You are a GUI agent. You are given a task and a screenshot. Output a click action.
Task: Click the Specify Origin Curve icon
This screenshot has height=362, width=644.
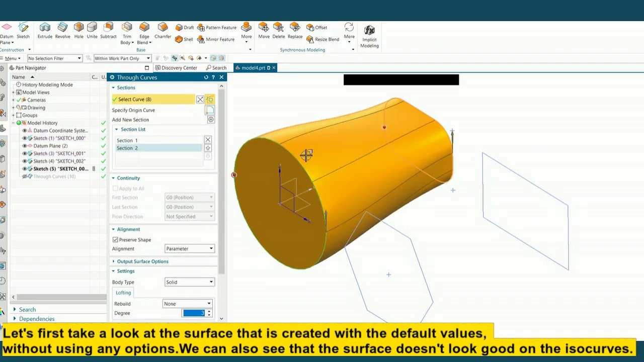point(210,110)
